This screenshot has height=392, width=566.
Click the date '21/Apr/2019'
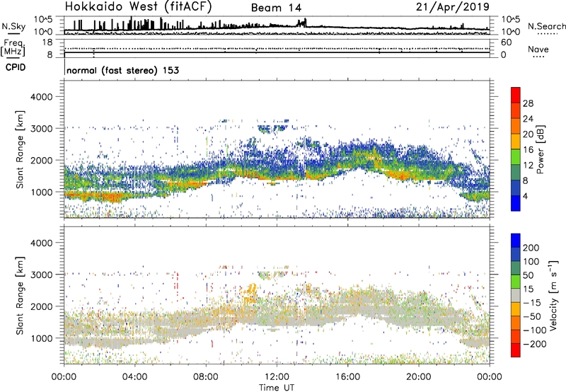click(453, 7)
